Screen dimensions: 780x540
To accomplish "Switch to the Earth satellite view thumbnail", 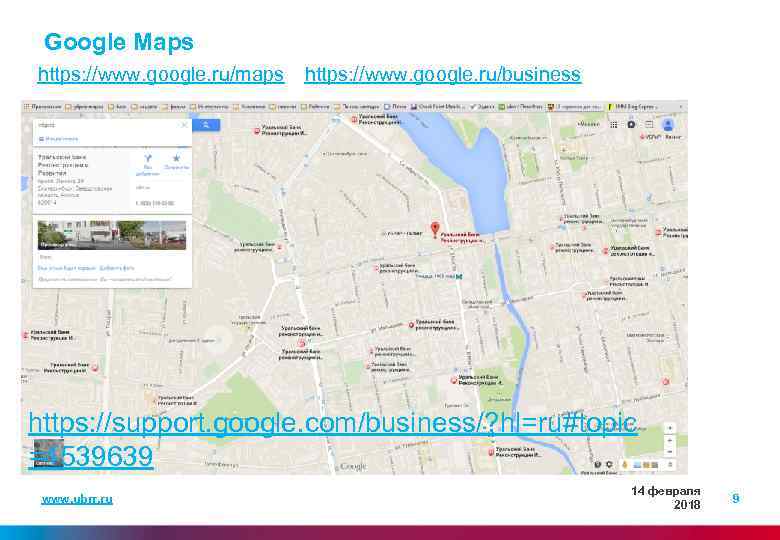I will click(x=48, y=453).
